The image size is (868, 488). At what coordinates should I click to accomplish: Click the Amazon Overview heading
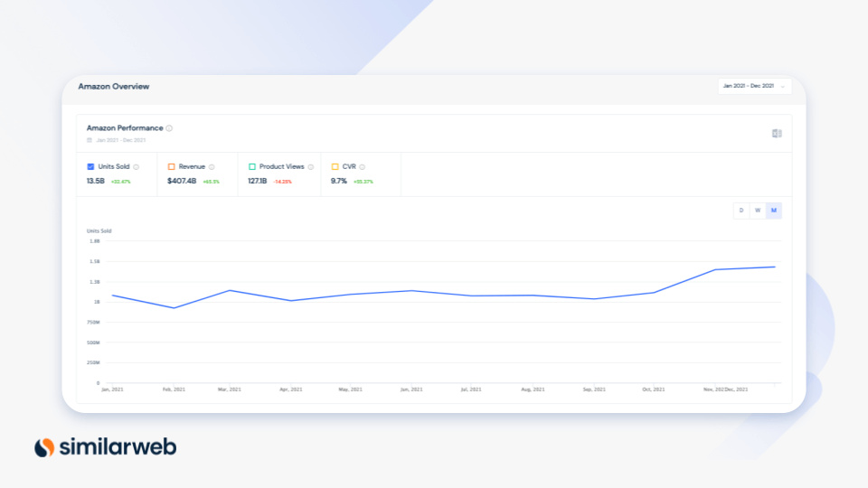(114, 87)
